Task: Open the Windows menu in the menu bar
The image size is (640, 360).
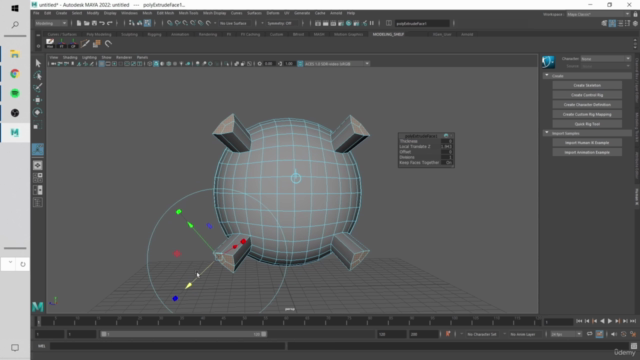Action: 129,13
